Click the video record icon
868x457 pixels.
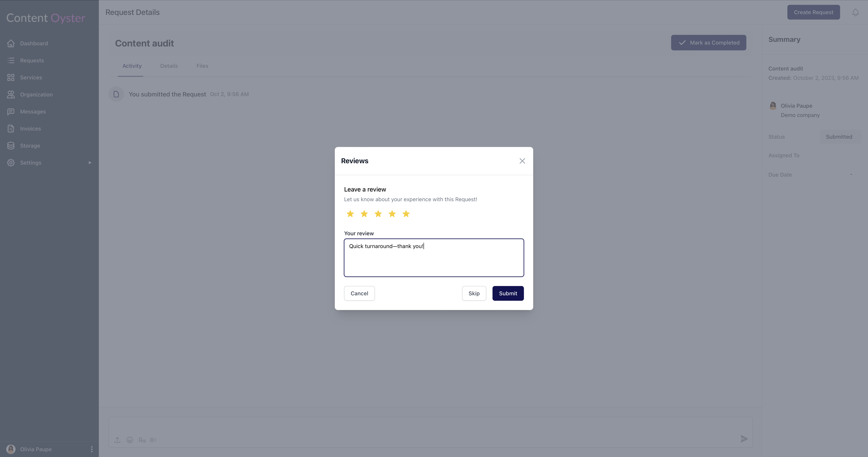153,440
